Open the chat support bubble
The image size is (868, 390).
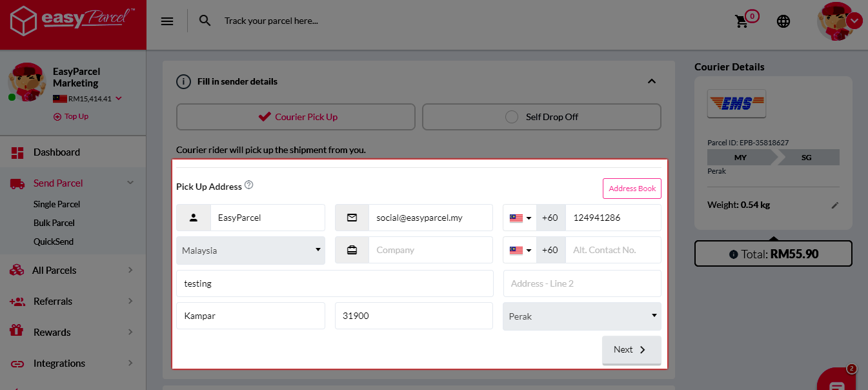coord(837,381)
